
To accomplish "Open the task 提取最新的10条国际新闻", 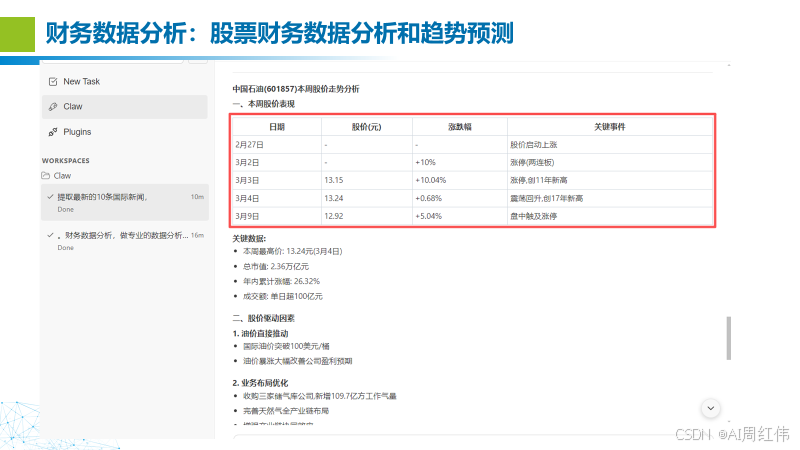I will [x=124, y=203].
